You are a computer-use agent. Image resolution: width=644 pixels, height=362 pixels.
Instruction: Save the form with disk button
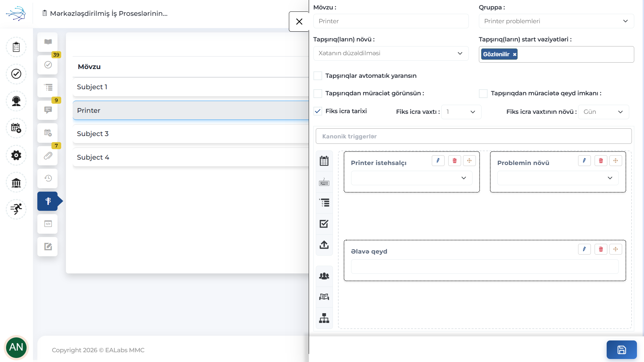pos(621,350)
